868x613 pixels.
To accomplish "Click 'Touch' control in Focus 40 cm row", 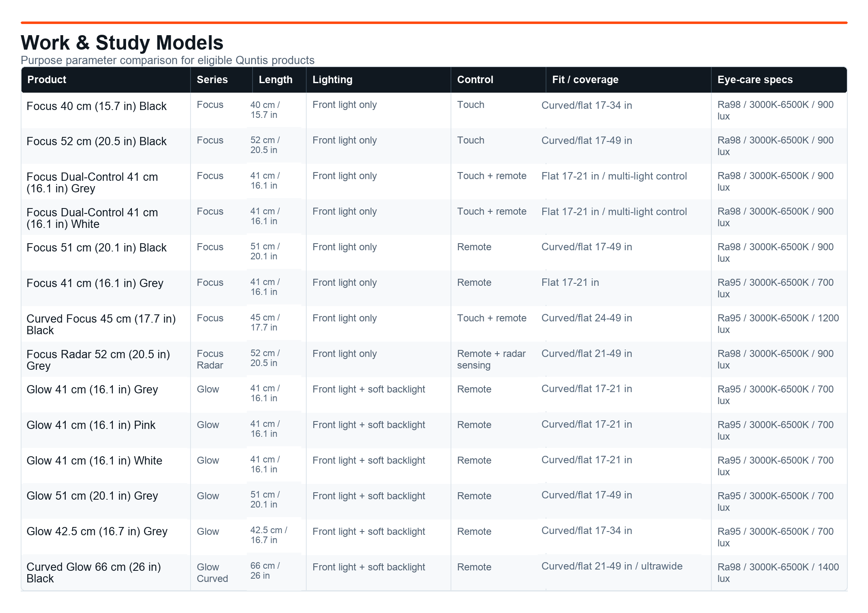I will (x=471, y=105).
